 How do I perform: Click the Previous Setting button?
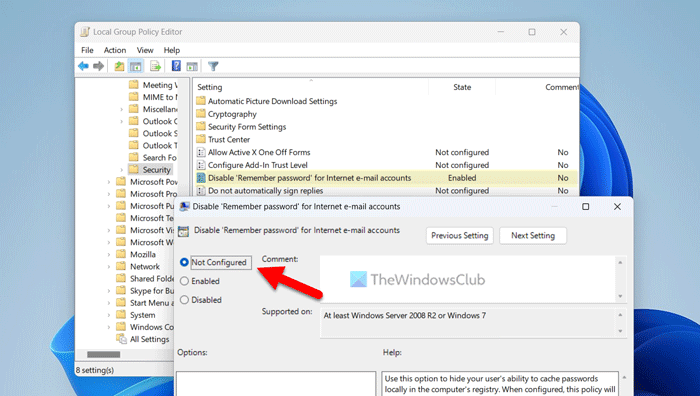pos(459,235)
